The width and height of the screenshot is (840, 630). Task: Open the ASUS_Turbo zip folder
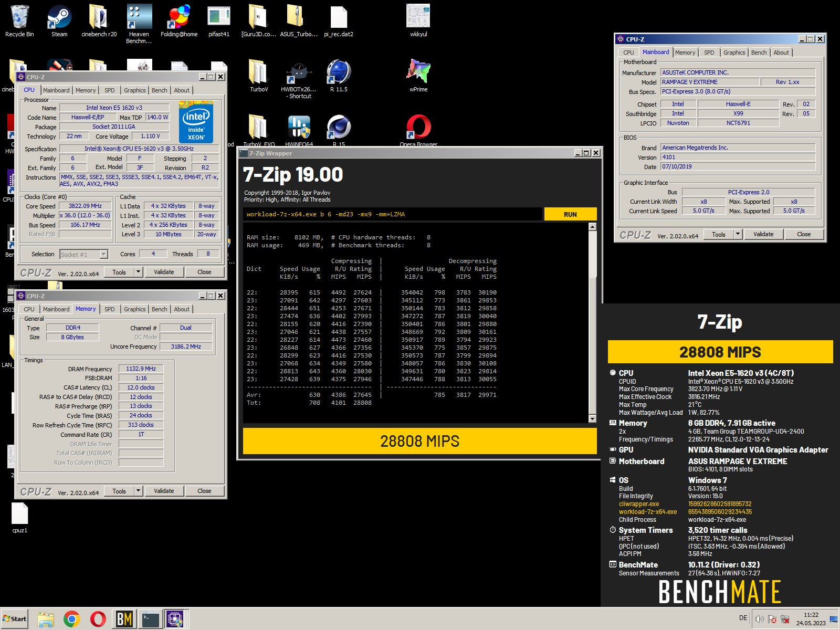tap(299, 21)
